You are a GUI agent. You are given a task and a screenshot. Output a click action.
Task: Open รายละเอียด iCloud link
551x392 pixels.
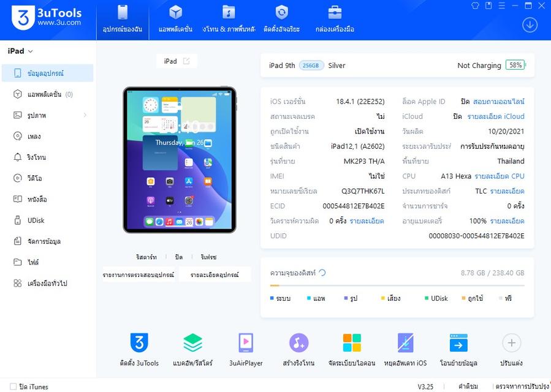495,116
